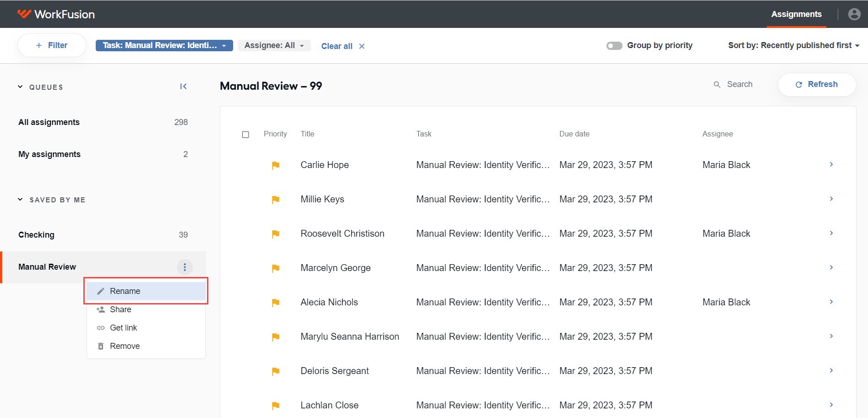Sort by the Title column header
Image resolution: width=868 pixels, height=418 pixels.
click(307, 134)
